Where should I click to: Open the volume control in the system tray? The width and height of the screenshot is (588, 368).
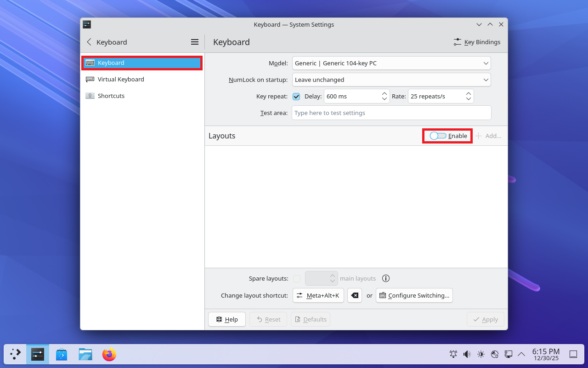coord(467,354)
